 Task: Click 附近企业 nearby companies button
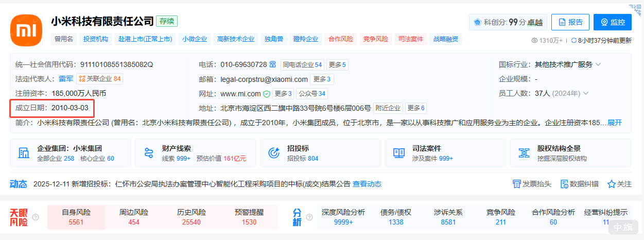(x=388, y=108)
